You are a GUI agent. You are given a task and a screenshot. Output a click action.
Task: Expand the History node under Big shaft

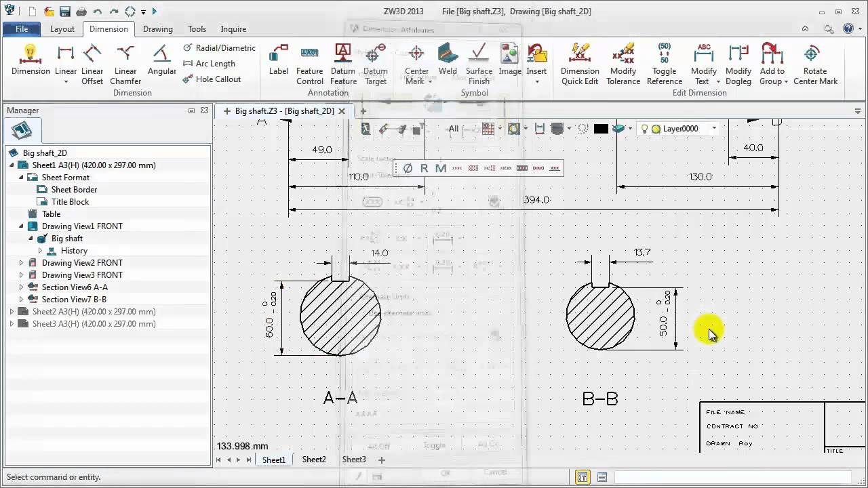coord(40,250)
